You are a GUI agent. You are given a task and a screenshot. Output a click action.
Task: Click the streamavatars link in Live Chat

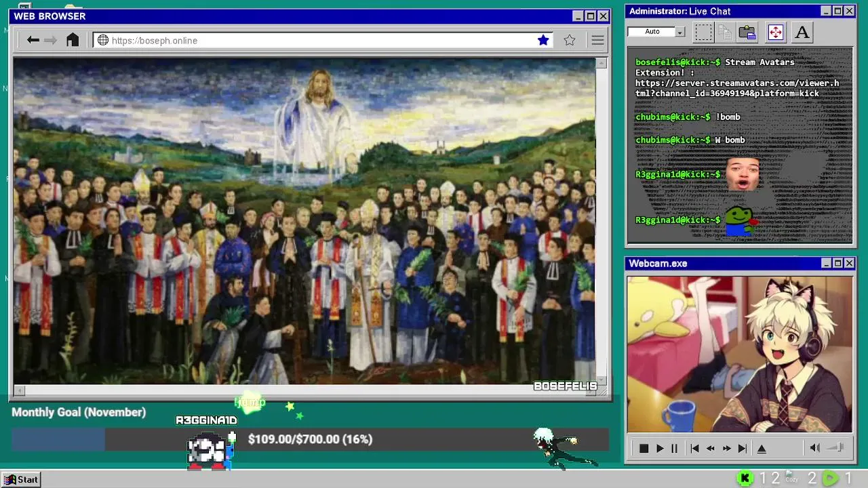pos(736,88)
